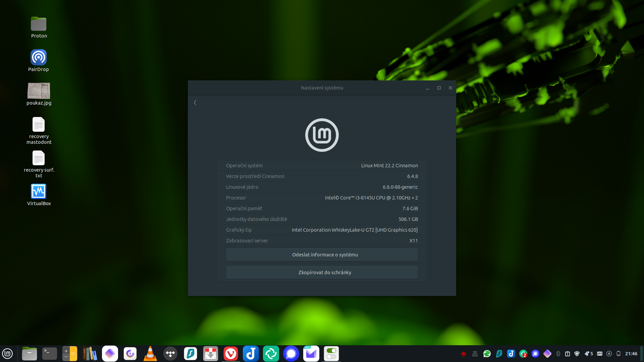Go back using the header arrow
The image size is (644, 362).
click(195, 103)
